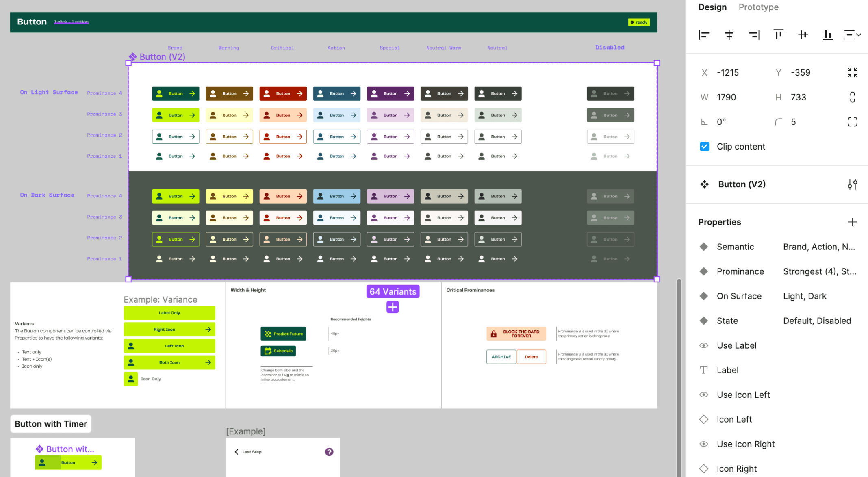Viewport: 868px width, 477px height.
Task: Click align horizontal centers icon
Action: 729,35
